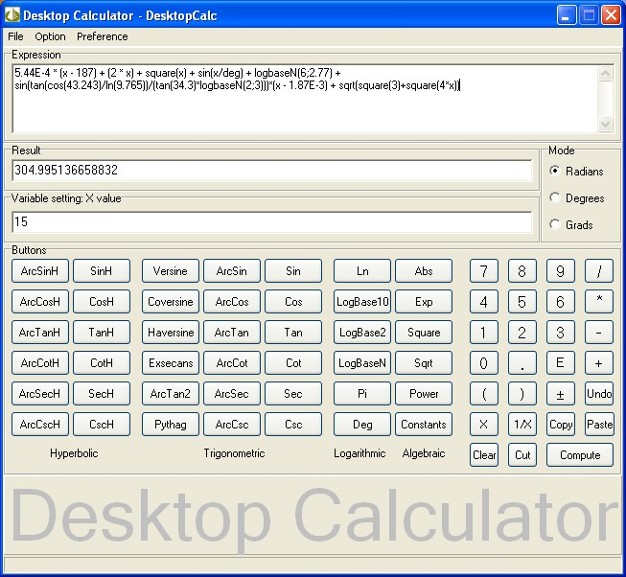The image size is (626, 577).
Task: Insert an open parenthesis
Action: pos(484,394)
